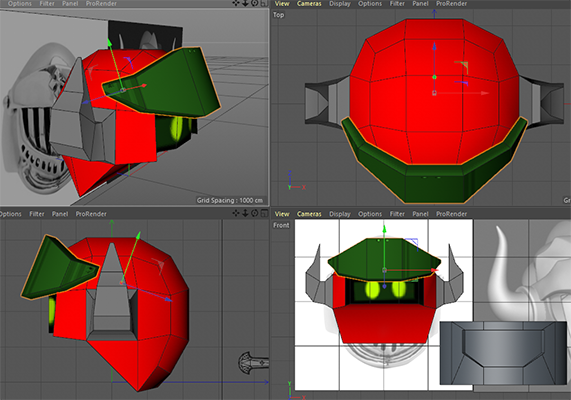Open the Panel menu of the perspective viewport
This screenshot has height=400, width=571.
(x=70, y=4)
